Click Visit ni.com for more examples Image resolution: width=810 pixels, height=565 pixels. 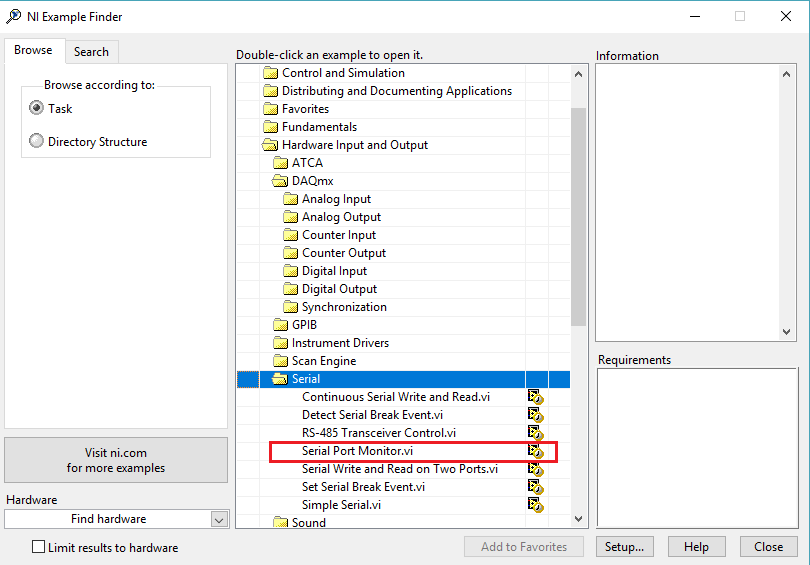(116, 460)
